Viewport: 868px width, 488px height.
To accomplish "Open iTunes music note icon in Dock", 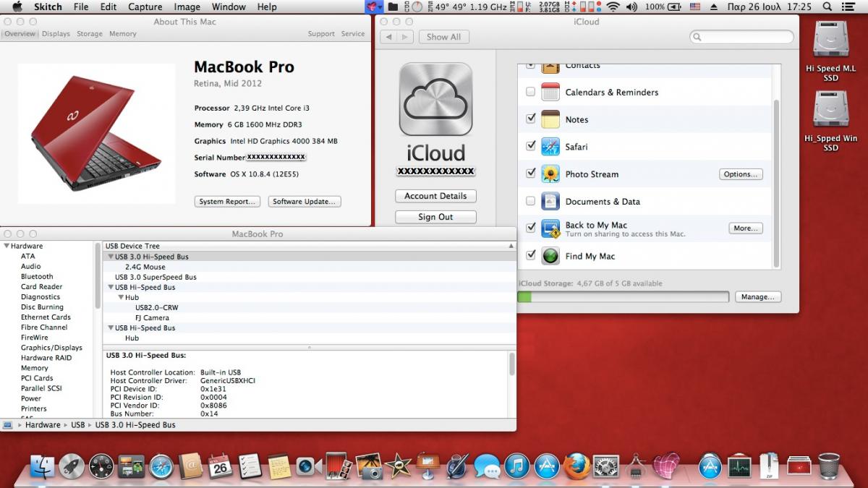I will point(517,466).
